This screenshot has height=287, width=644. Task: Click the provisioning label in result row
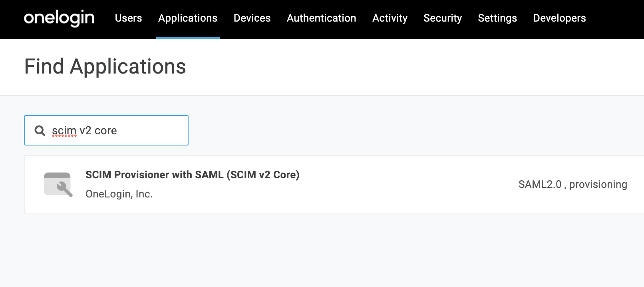click(598, 184)
